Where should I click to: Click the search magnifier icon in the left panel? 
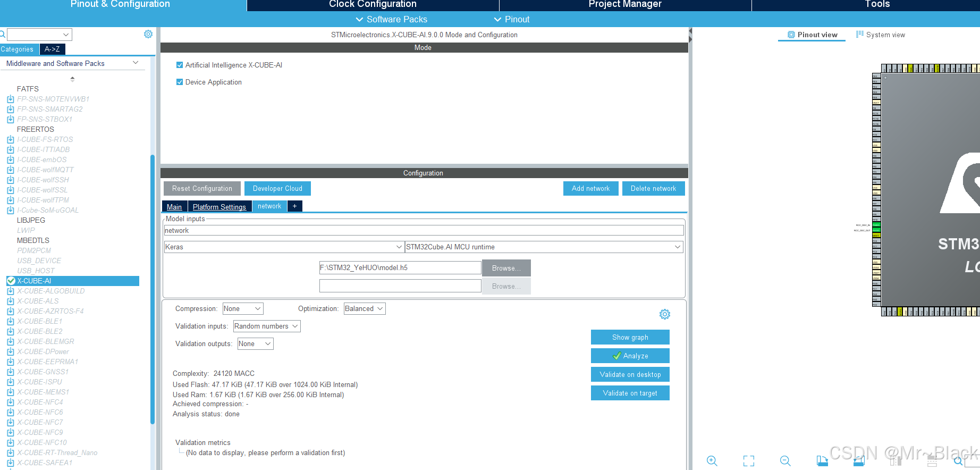point(2,35)
